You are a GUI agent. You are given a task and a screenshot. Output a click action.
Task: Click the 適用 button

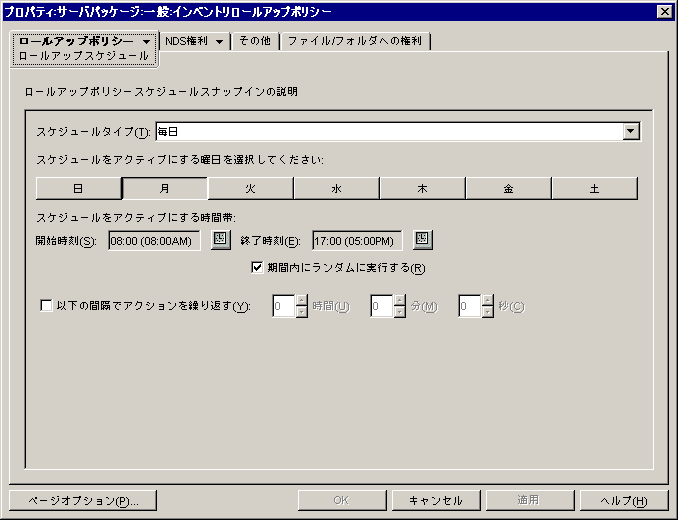pos(530,500)
